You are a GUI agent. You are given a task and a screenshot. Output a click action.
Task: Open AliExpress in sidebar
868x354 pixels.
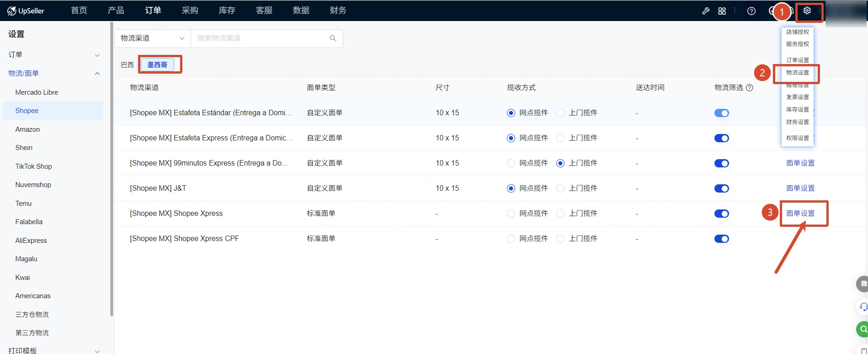31,241
